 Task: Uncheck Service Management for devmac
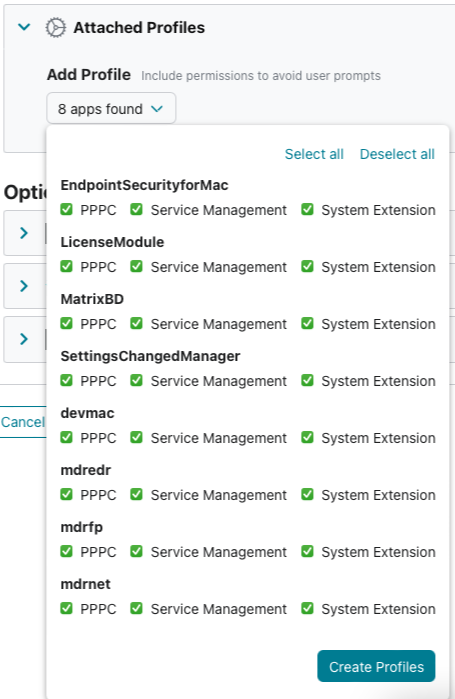pyautogui.click(x=136, y=437)
